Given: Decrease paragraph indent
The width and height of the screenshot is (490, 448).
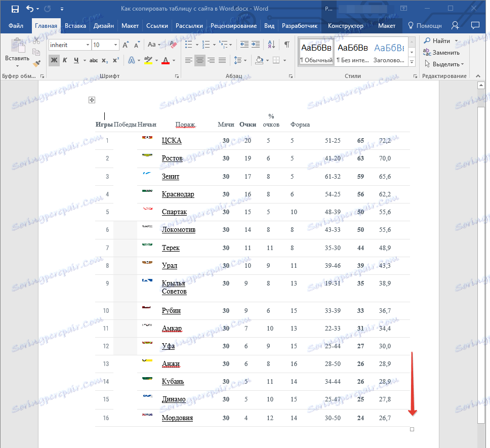Looking at the screenshot, I should (244, 45).
